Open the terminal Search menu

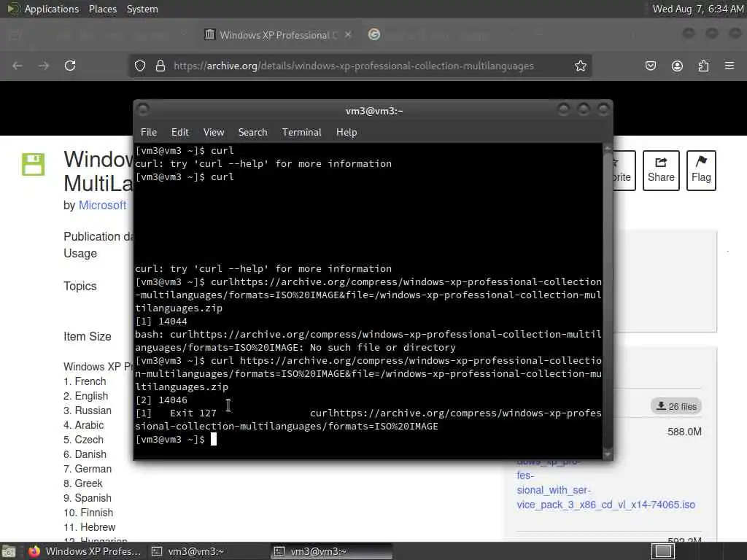point(252,133)
